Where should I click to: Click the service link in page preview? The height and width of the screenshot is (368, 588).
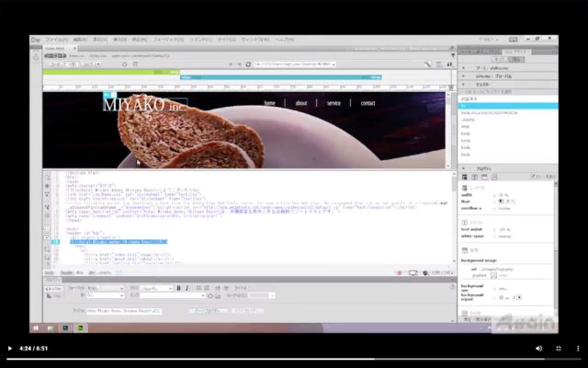pos(334,103)
